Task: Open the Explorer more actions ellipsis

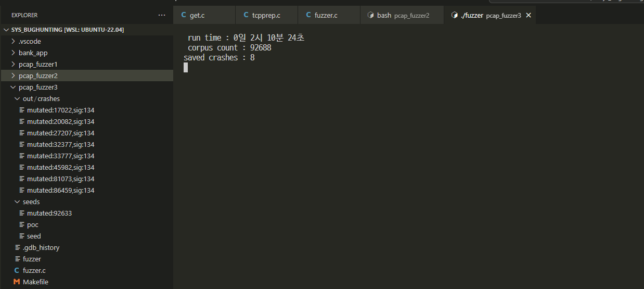Action: tap(162, 15)
